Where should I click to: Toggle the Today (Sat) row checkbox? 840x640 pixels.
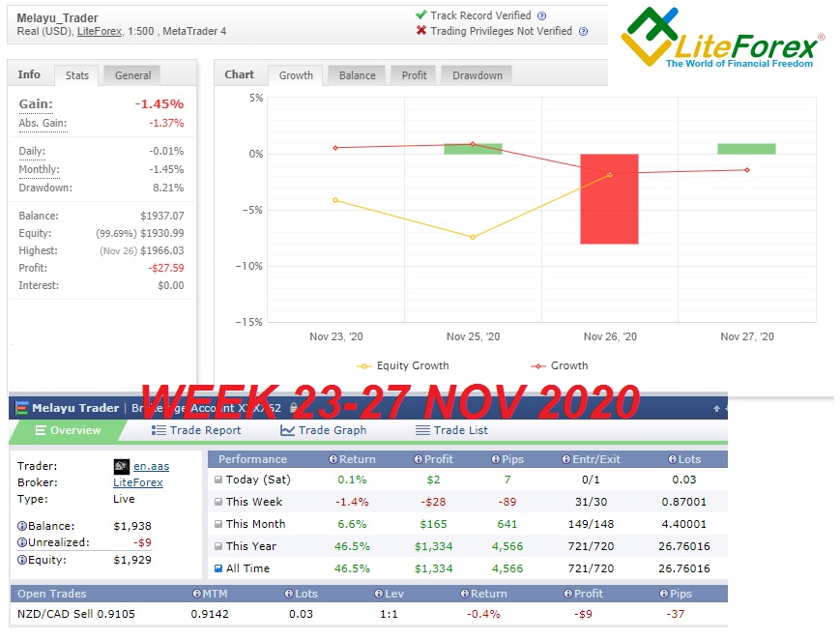point(218,480)
